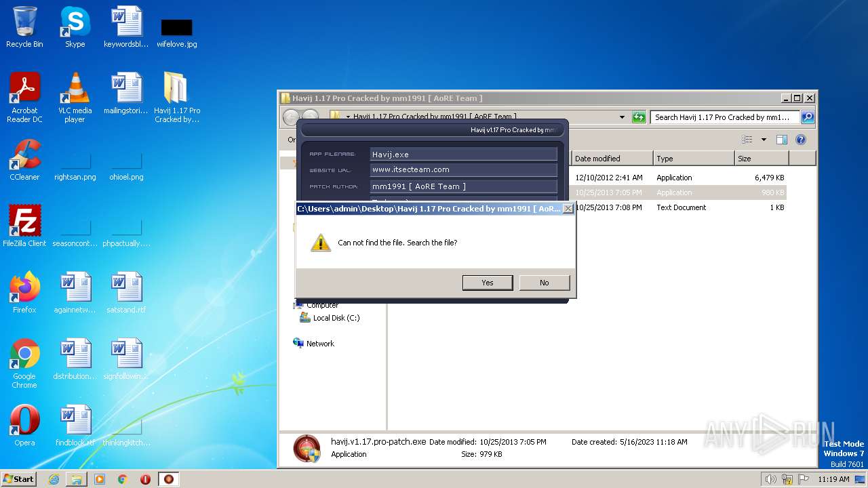Select rightsan.png desktop file

coord(75,166)
